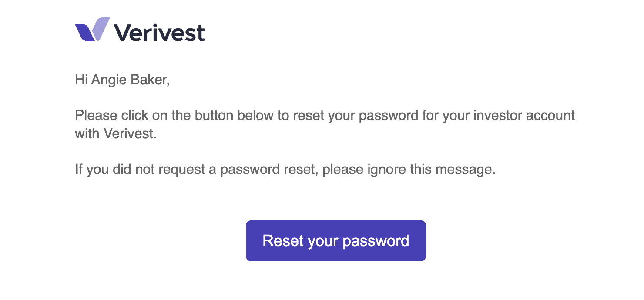
Task: Click the text 'with Verivest.' in body
Action: (x=116, y=133)
